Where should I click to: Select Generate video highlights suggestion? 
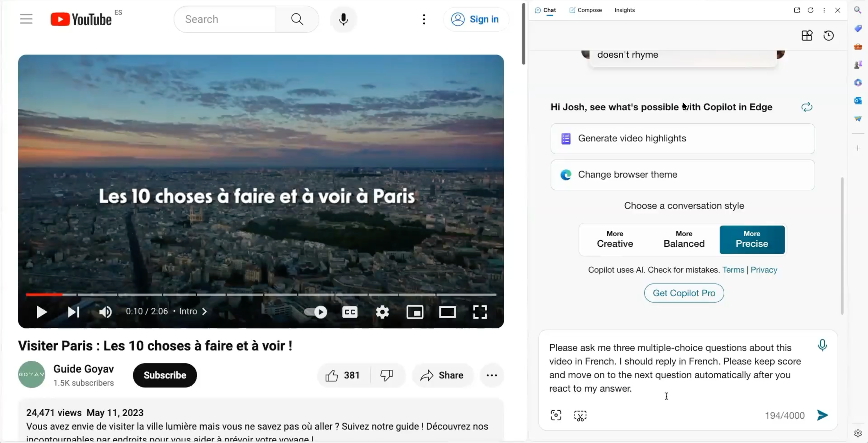coord(683,139)
